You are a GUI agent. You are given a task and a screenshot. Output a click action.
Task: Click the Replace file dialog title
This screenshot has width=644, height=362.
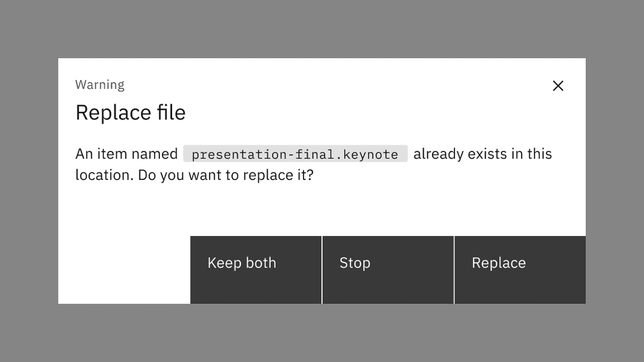(130, 112)
